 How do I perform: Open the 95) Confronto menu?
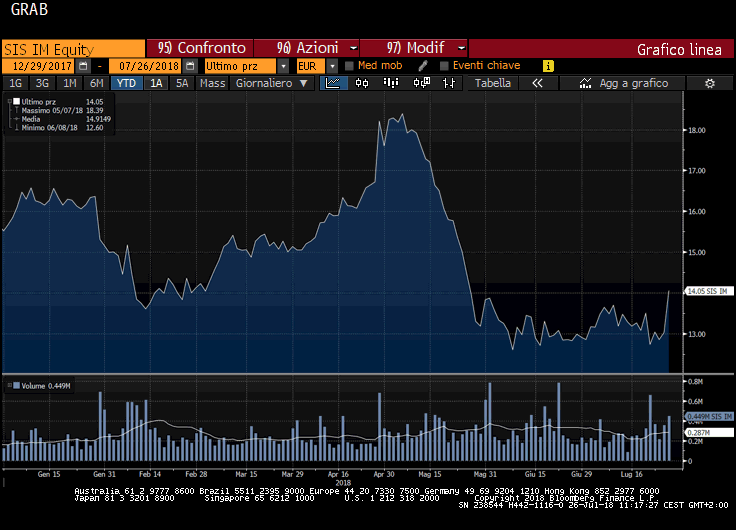click(200, 48)
